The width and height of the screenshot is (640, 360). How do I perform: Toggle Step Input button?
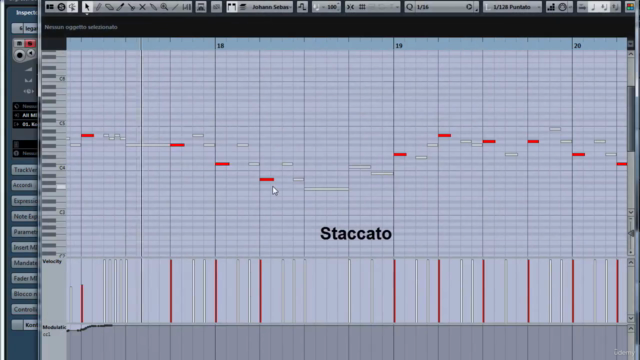(551, 7)
